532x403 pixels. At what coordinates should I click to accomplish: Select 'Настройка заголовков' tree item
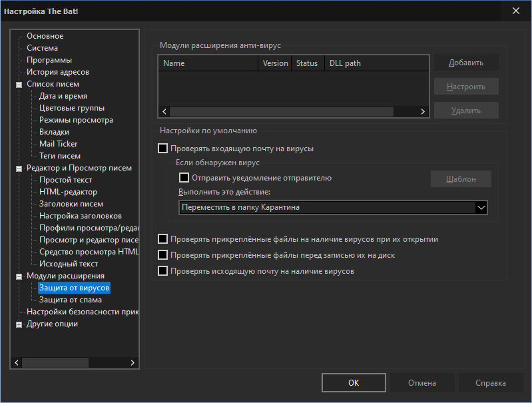[x=81, y=216]
